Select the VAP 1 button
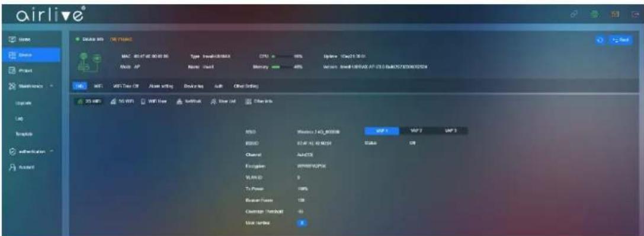This screenshot has width=644, height=236. click(382, 130)
